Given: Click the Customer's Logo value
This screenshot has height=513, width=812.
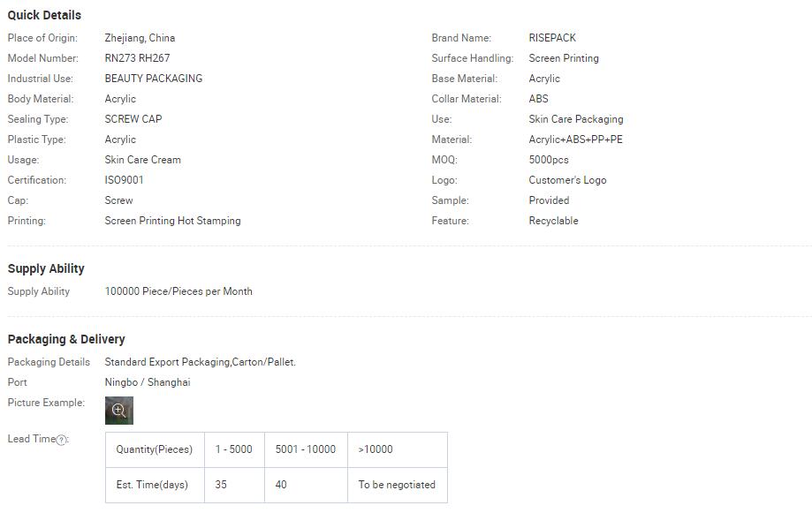Looking at the screenshot, I should [x=567, y=180].
